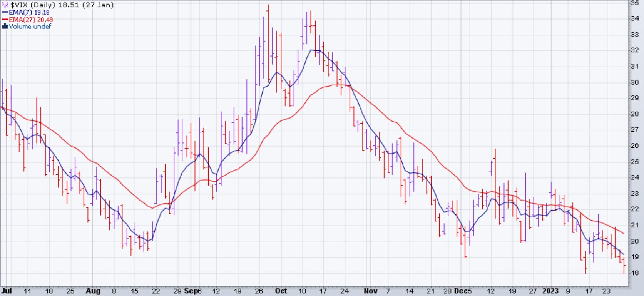
Task: Select the Nov month marker on time axis
Action: click(x=370, y=291)
